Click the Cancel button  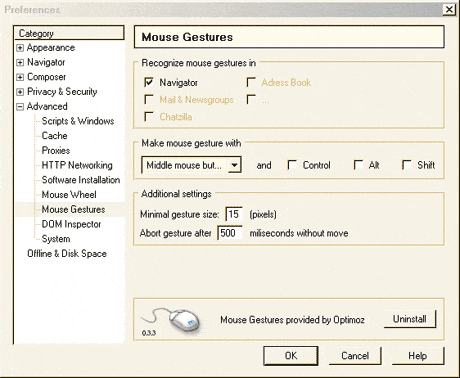coord(355,356)
